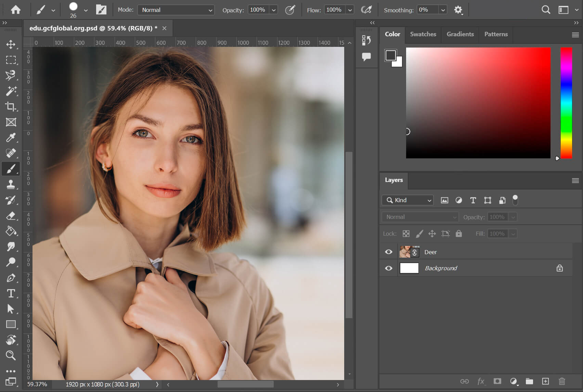583x392 pixels.
Task: Open the search panel
Action: point(545,10)
